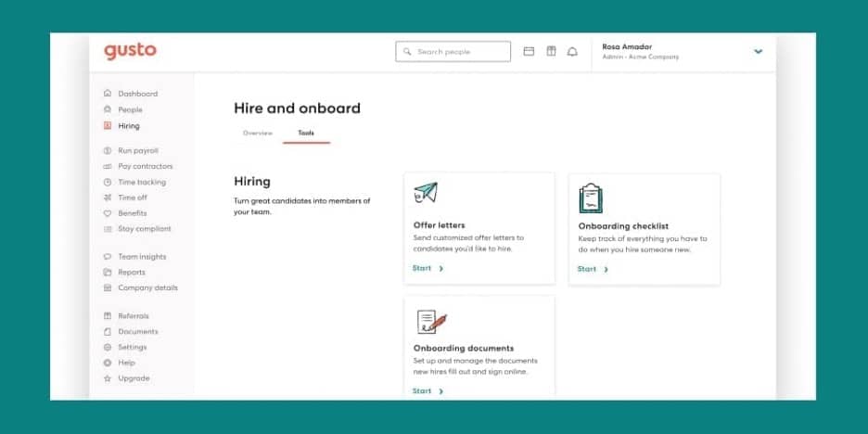Select Upgrade in the sidebar
This screenshot has width=868, height=434.
(x=133, y=378)
